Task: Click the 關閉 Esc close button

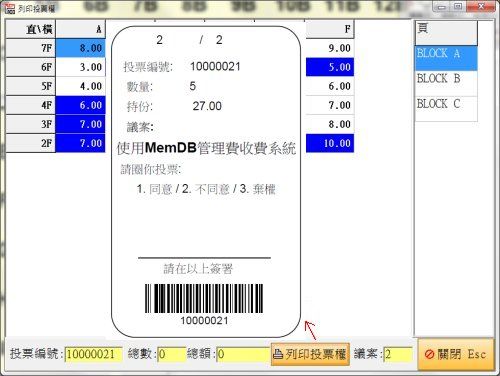Action: 455,354
